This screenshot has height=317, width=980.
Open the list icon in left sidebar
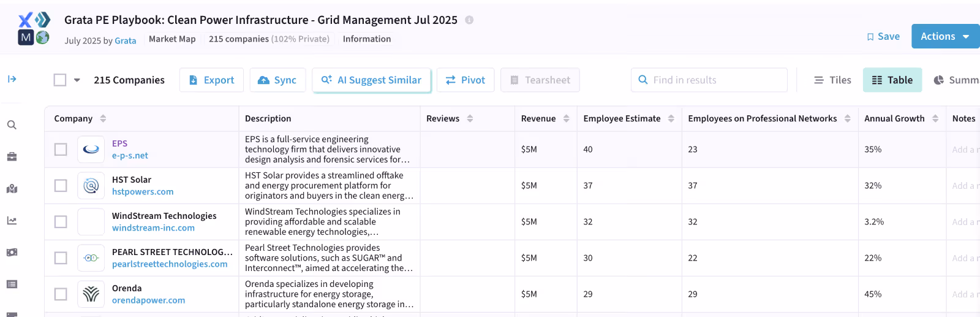click(12, 285)
